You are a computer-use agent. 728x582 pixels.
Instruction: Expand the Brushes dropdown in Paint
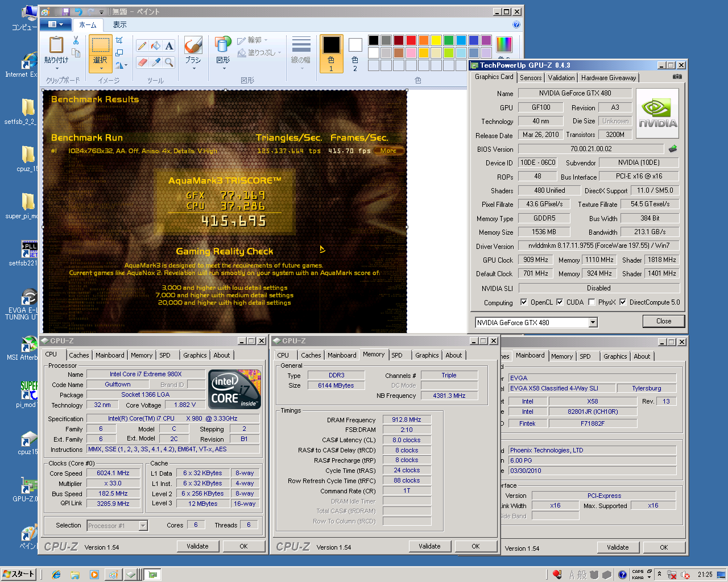coord(193,69)
